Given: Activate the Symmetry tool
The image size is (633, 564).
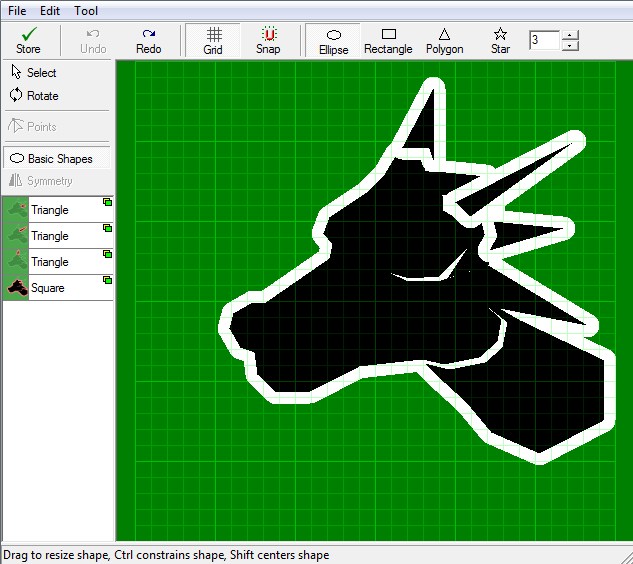Looking at the screenshot, I should pos(57,180).
